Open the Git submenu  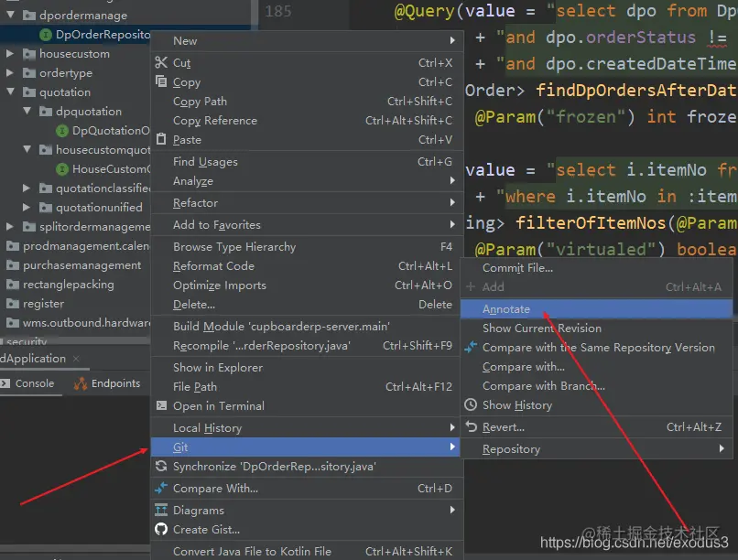coord(306,447)
